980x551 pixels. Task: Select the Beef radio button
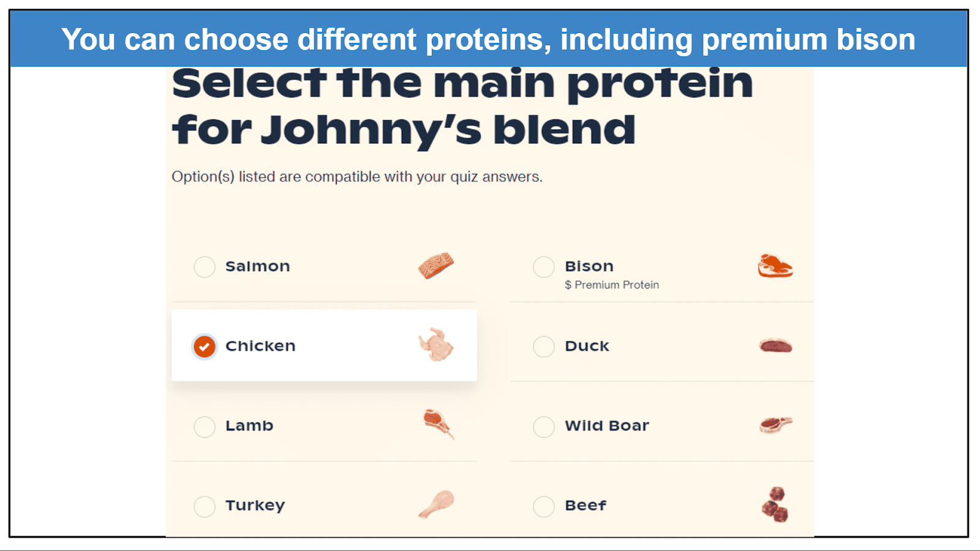544,506
